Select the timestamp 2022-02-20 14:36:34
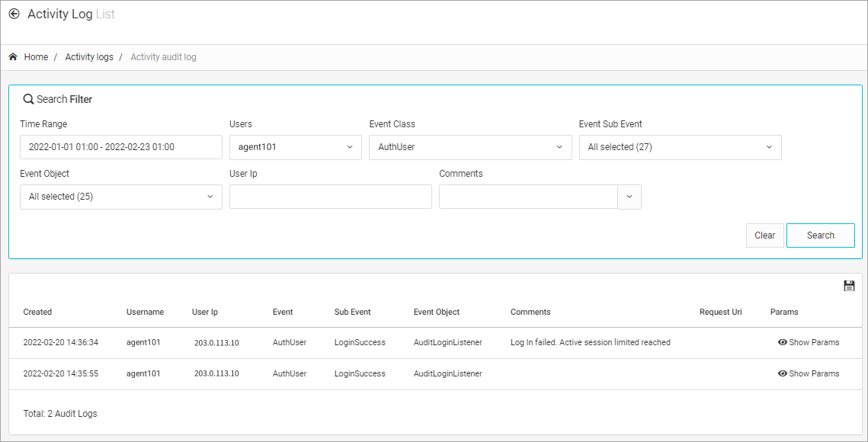This screenshot has height=442, width=868. point(61,342)
